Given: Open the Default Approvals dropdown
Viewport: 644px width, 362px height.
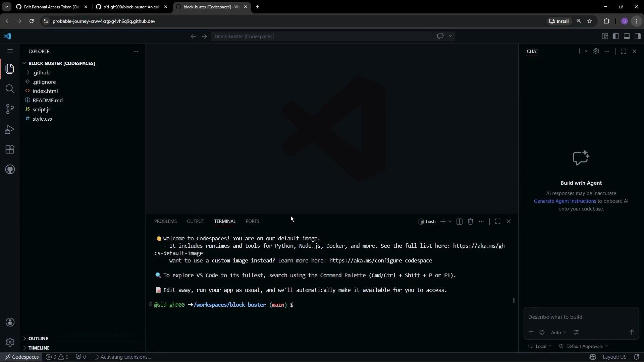Looking at the screenshot, I should tap(584, 346).
